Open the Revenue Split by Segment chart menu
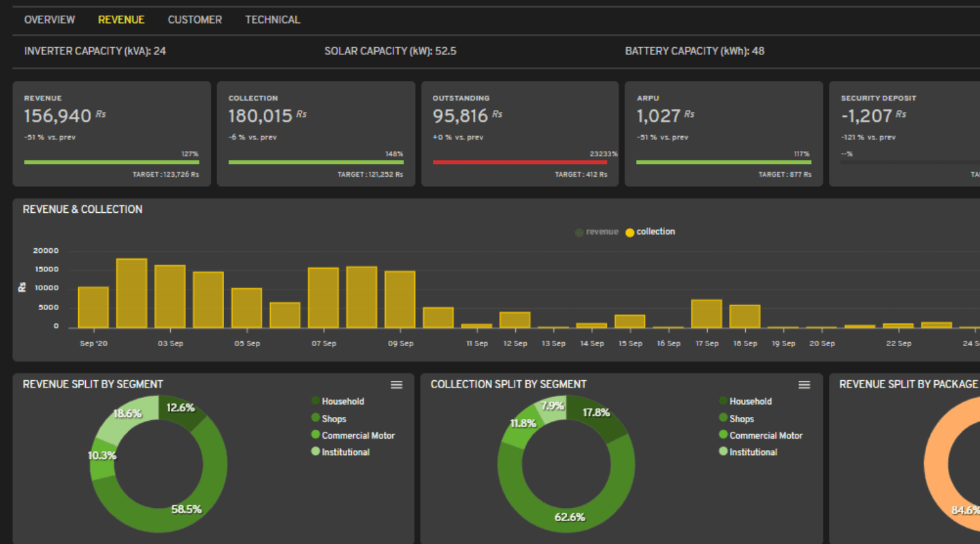This screenshot has width=980, height=544. tap(396, 385)
